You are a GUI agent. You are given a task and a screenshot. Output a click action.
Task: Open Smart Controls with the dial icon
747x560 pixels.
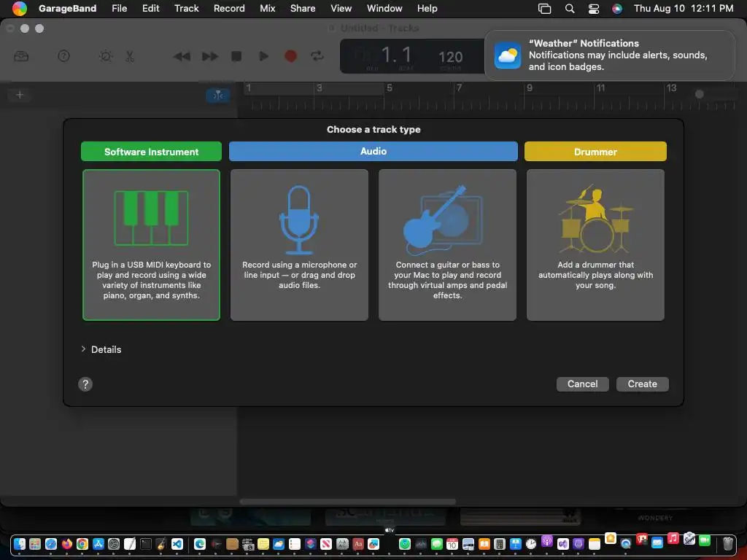coord(106,56)
